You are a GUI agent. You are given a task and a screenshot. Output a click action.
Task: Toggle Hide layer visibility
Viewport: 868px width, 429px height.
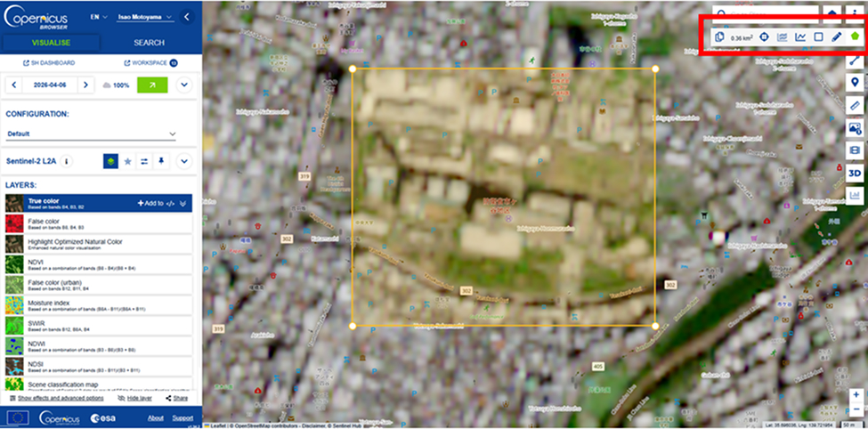(135, 398)
